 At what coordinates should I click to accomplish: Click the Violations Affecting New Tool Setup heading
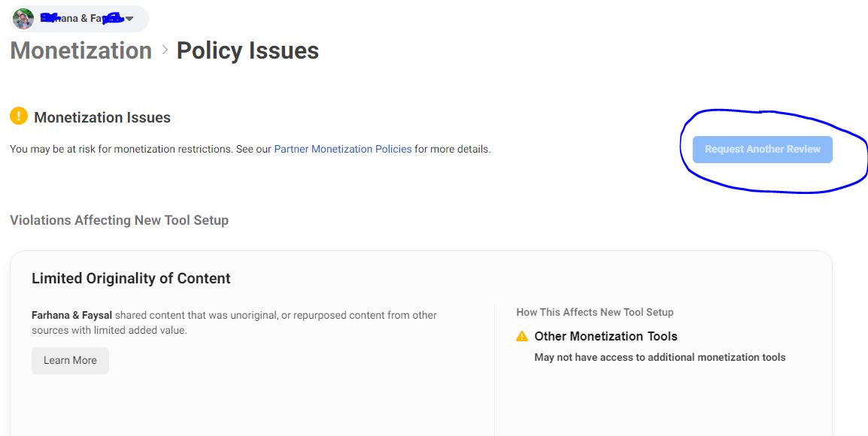point(119,220)
